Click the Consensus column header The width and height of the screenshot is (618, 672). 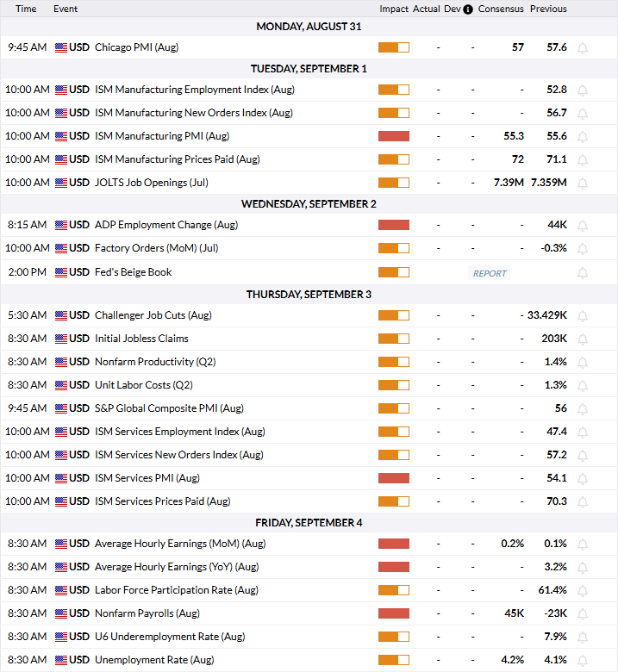(501, 9)
